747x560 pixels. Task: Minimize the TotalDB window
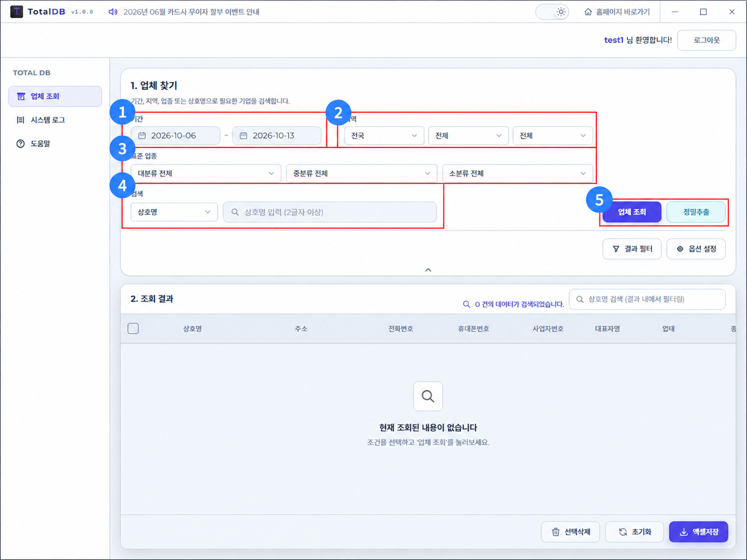click(675, 12)
